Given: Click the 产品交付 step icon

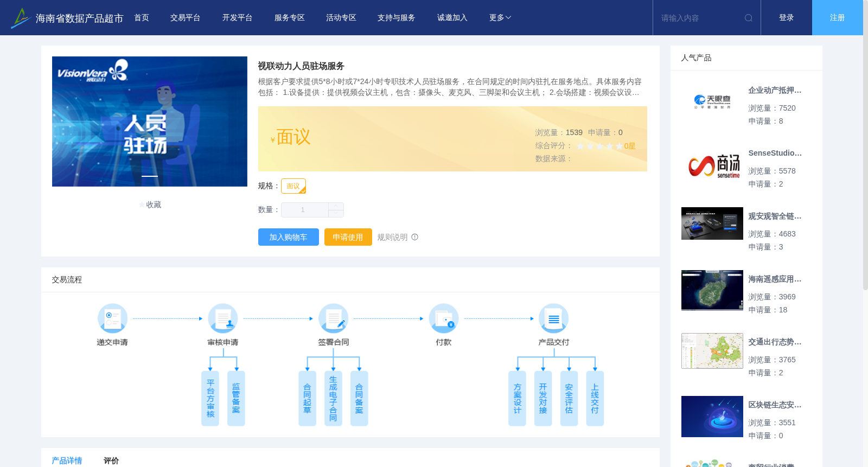Looking at the screenshot, I should [554, 318].
